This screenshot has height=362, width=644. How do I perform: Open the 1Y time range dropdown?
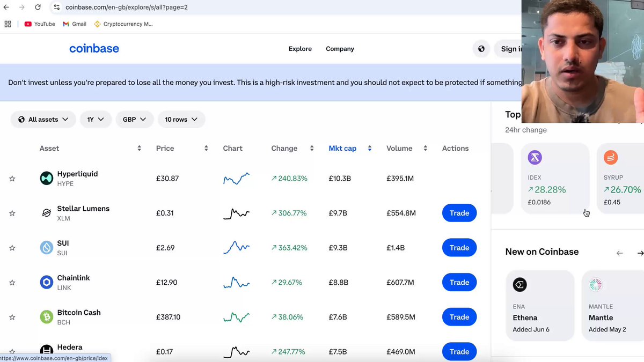point(96,120)
